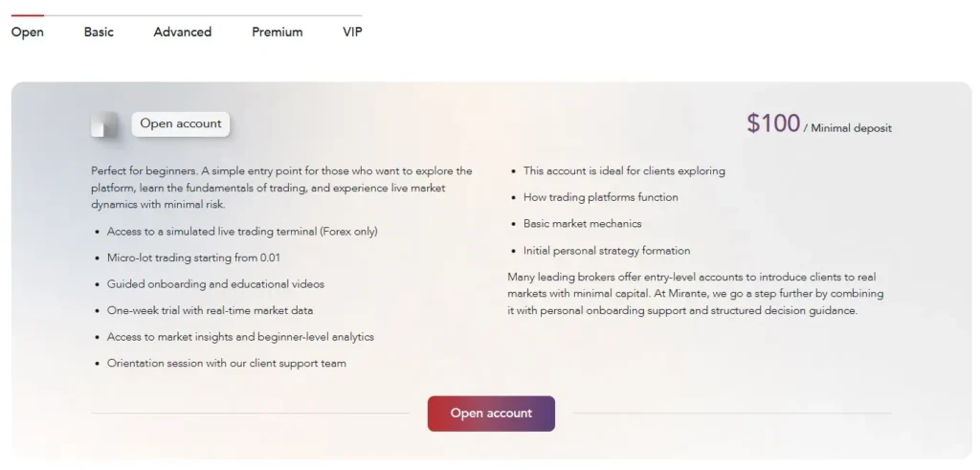
Task: Select 'How trading platforms function' bullet
Action: point(600,197)
